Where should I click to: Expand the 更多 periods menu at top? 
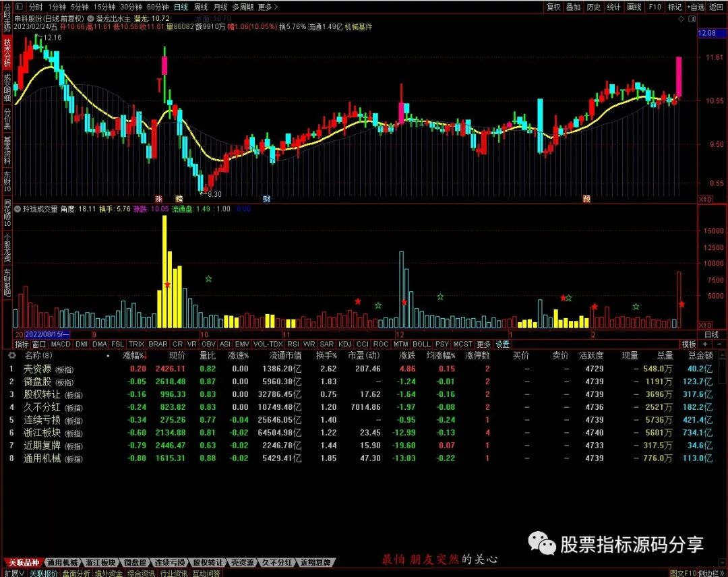(268, 7)
